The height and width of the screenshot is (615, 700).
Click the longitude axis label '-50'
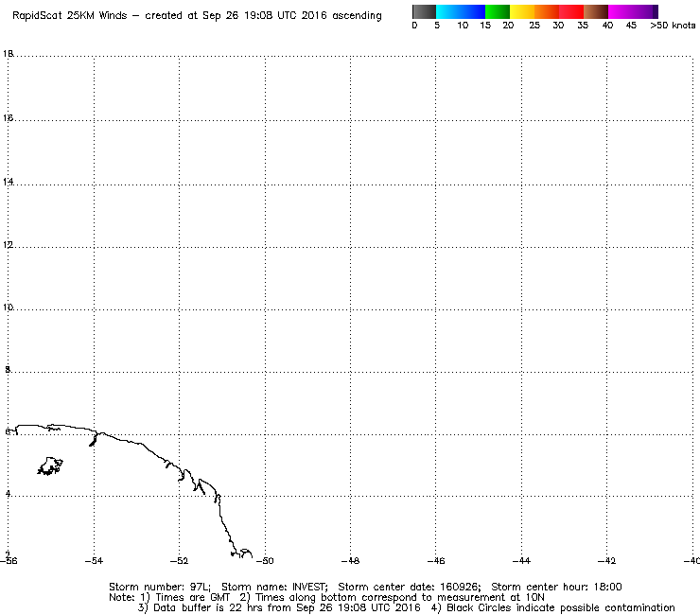(265, 561)
